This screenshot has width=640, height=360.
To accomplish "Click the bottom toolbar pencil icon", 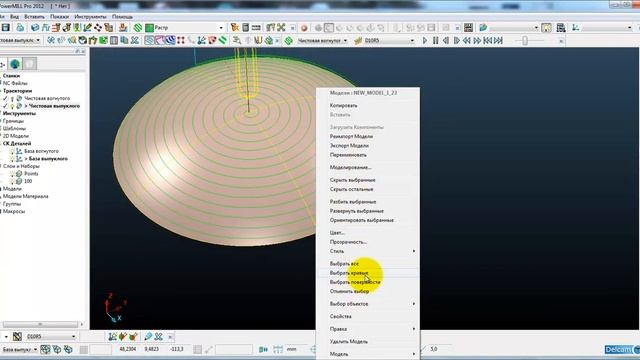I will 148,336.
